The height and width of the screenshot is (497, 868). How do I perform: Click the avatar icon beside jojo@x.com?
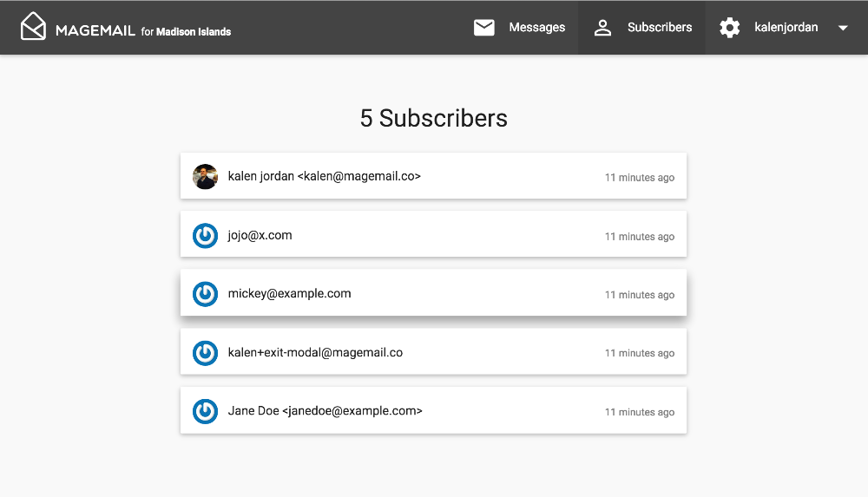click(x=205, y=235)
